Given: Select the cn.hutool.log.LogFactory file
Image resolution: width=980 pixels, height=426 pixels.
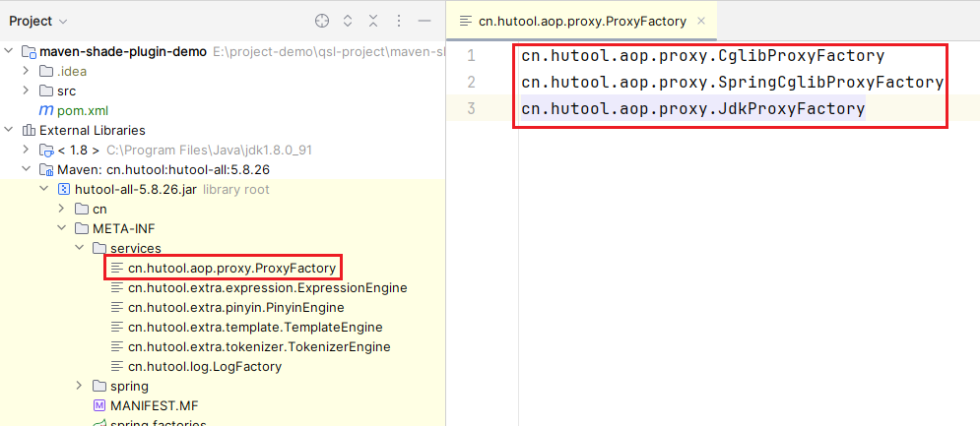Looking at the screenshot, I should point(205,366).
